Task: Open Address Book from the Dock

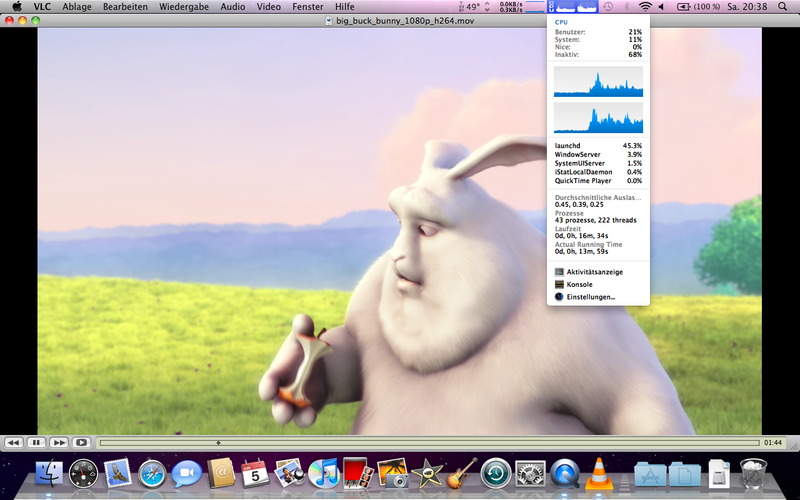Action: click(x=221, y=473)
